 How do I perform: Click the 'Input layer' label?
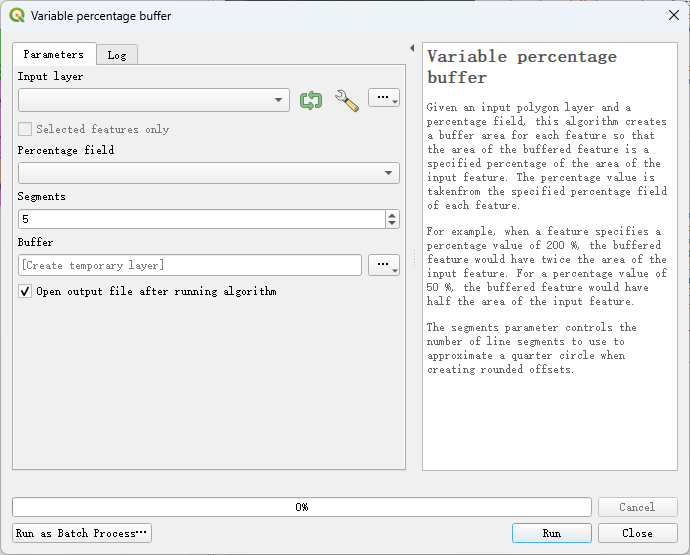pyautogui.click(x=50, y=76)
